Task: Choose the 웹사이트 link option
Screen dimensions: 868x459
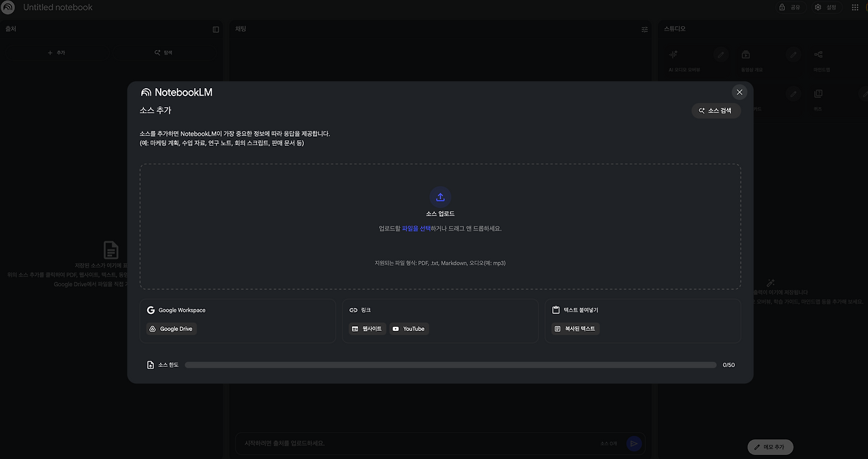Action: (x=367, y=329)
